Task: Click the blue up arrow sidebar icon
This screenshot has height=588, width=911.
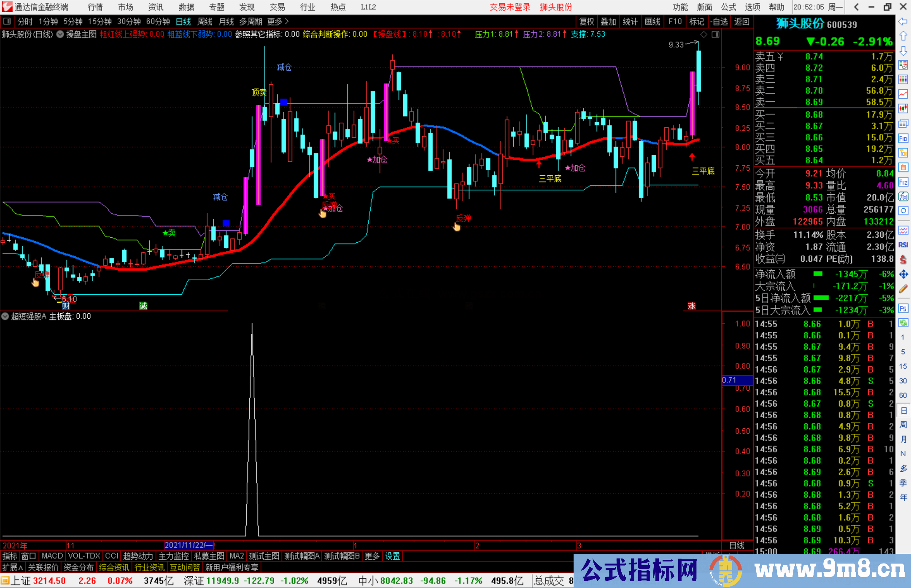Action: (903, 36)
